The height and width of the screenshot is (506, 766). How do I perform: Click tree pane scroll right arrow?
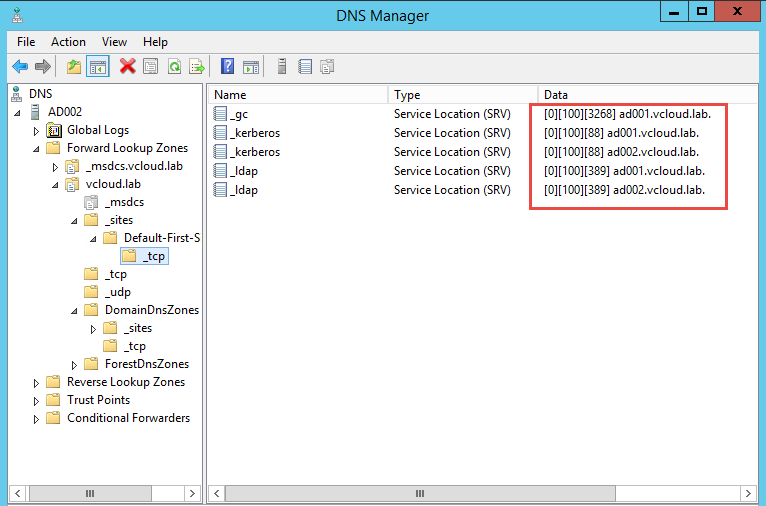click(192, 493)
